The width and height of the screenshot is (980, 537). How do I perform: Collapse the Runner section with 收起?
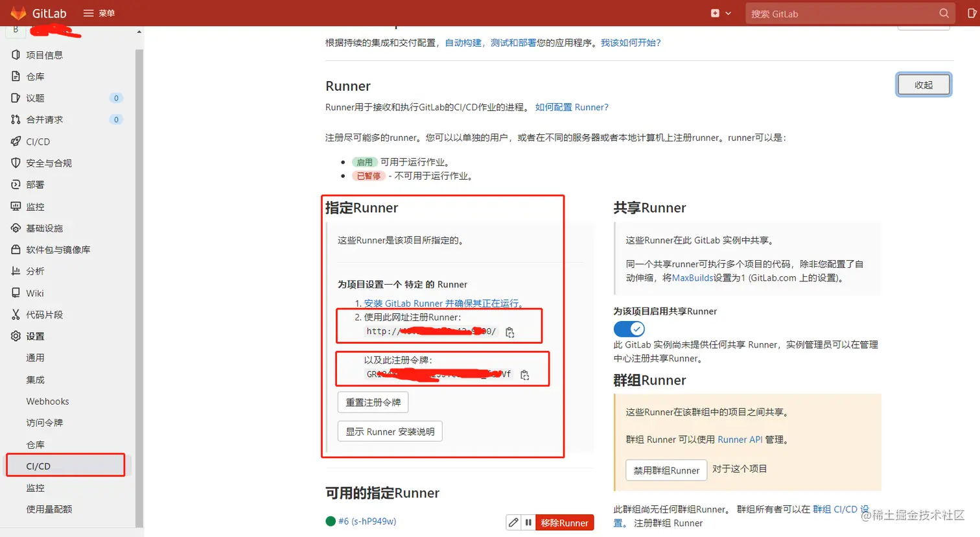924,85
